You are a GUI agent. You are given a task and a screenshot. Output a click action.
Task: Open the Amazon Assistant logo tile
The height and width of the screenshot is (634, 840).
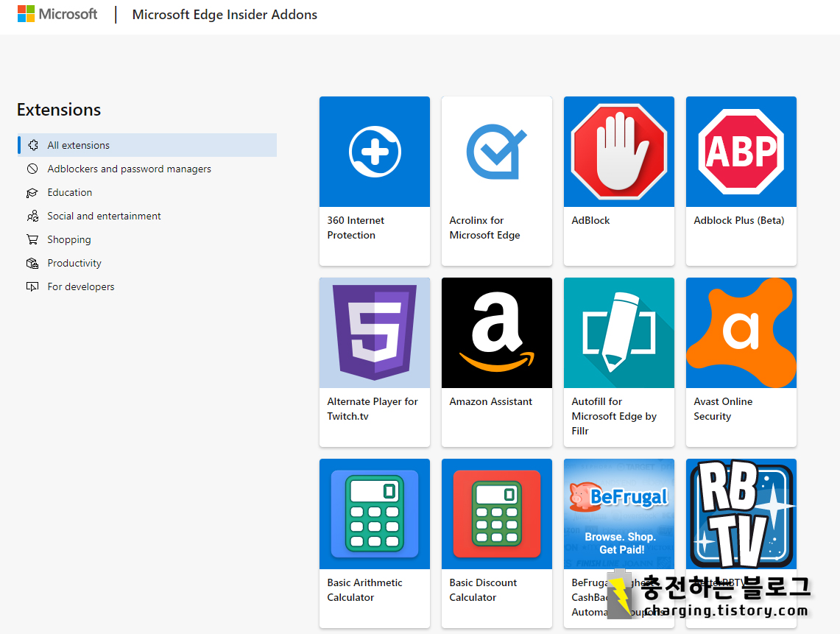(x=497, y=333)
